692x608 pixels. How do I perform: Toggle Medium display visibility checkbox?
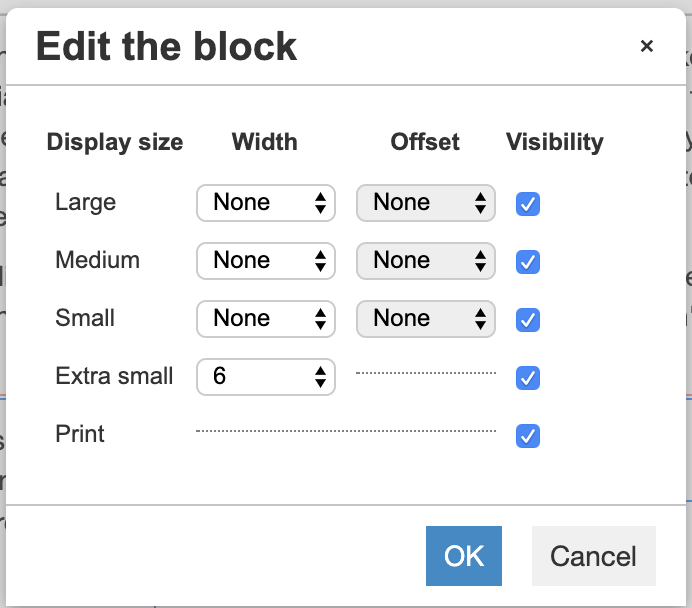[x=528, y=262]
